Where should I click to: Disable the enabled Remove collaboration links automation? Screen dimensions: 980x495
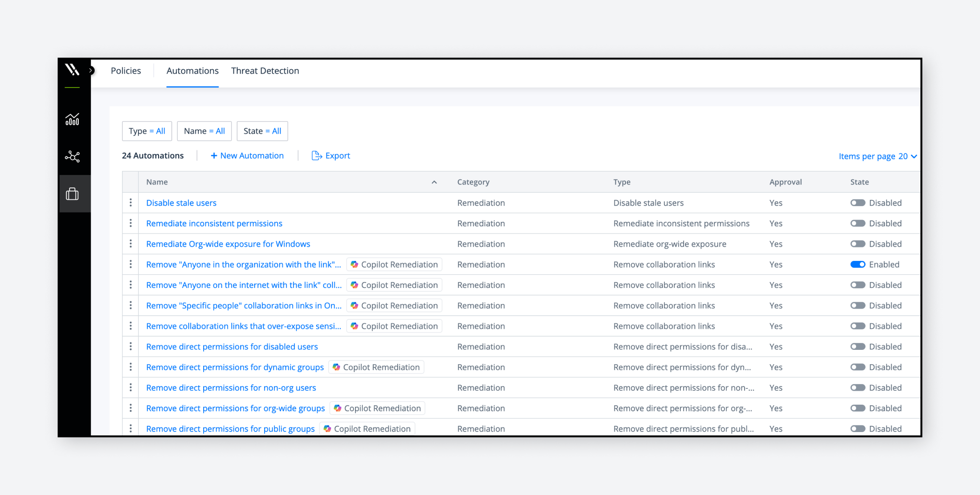point(858,264)
